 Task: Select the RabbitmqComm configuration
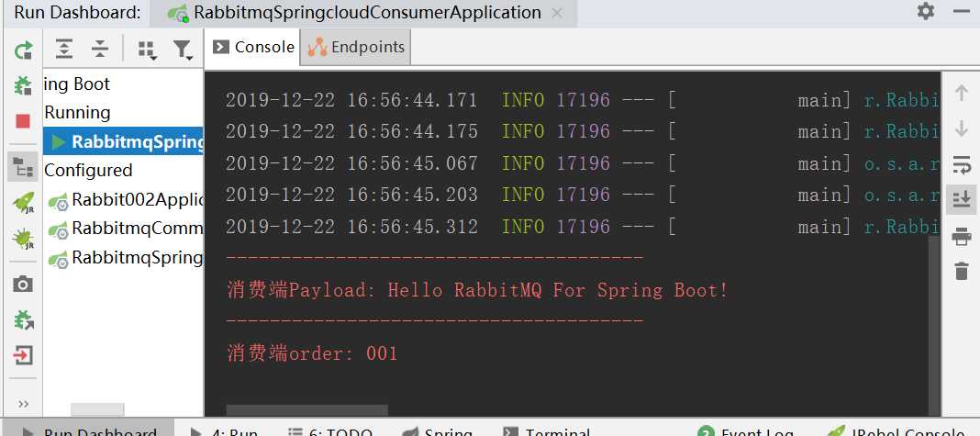click(x=125, y=229)
